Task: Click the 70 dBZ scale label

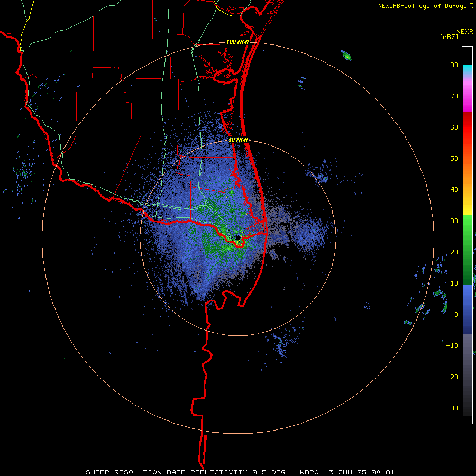Action: (x=454, y=96)
